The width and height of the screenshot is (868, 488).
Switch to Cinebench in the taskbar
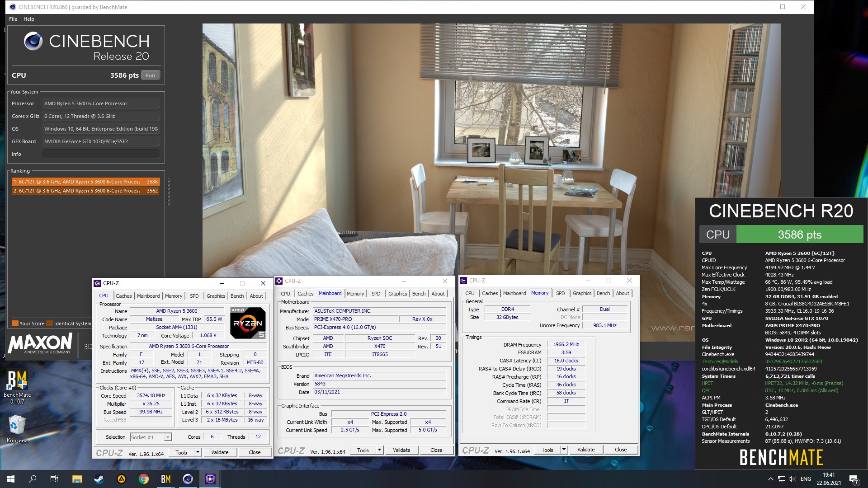pyautogui.click(x=188, y=479)
